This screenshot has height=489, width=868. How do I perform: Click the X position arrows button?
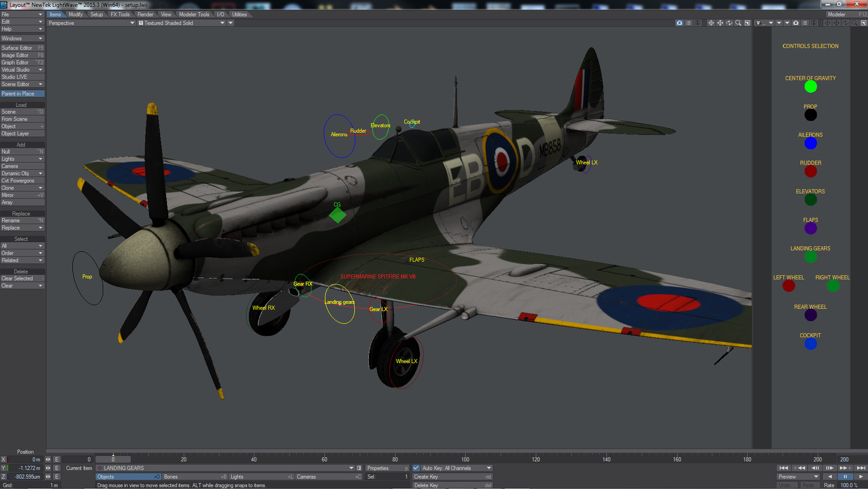(48, 459)
